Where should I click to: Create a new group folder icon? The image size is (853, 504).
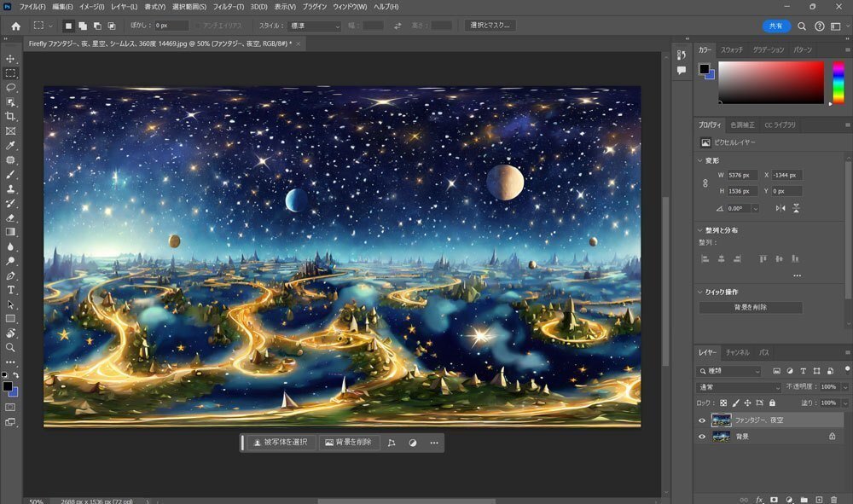click(x=804, y=500)
